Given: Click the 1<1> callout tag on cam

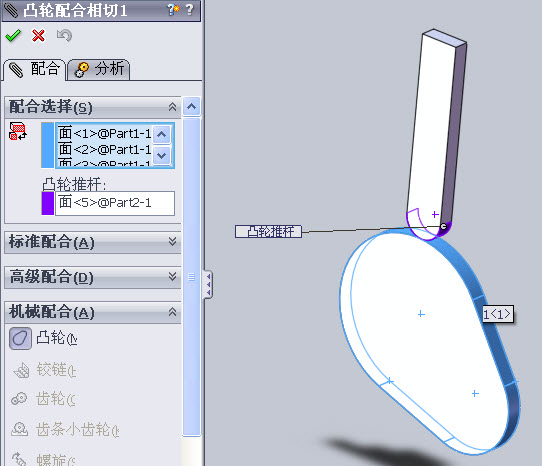Looking at the screenshot, I should click(x=498, y=314).
